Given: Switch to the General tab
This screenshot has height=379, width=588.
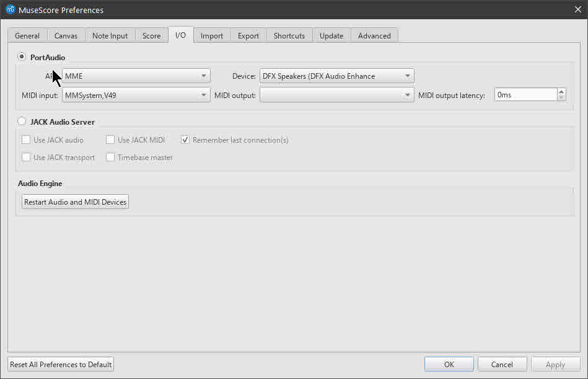Looking at the screenshot, I should 27,35.
